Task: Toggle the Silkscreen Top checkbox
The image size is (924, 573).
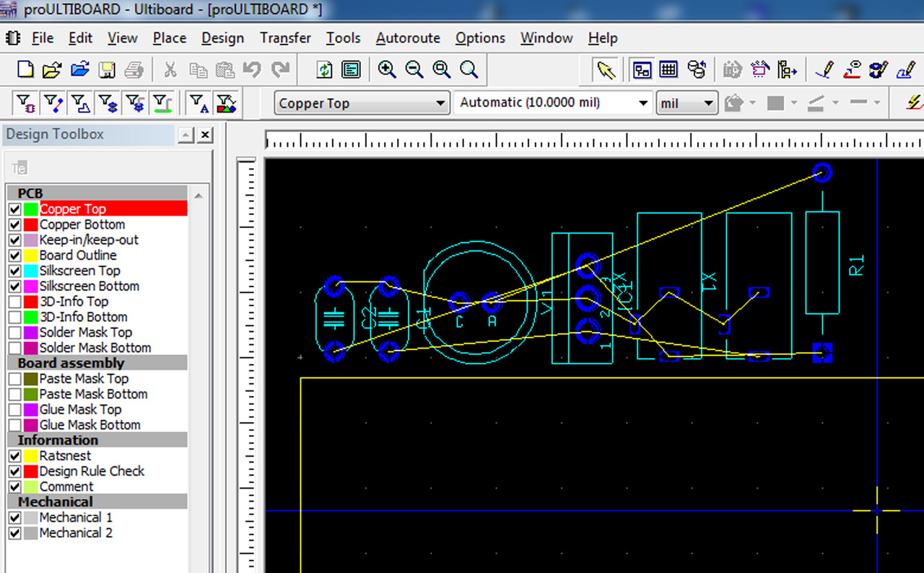Action: click(x=14, y=271)
